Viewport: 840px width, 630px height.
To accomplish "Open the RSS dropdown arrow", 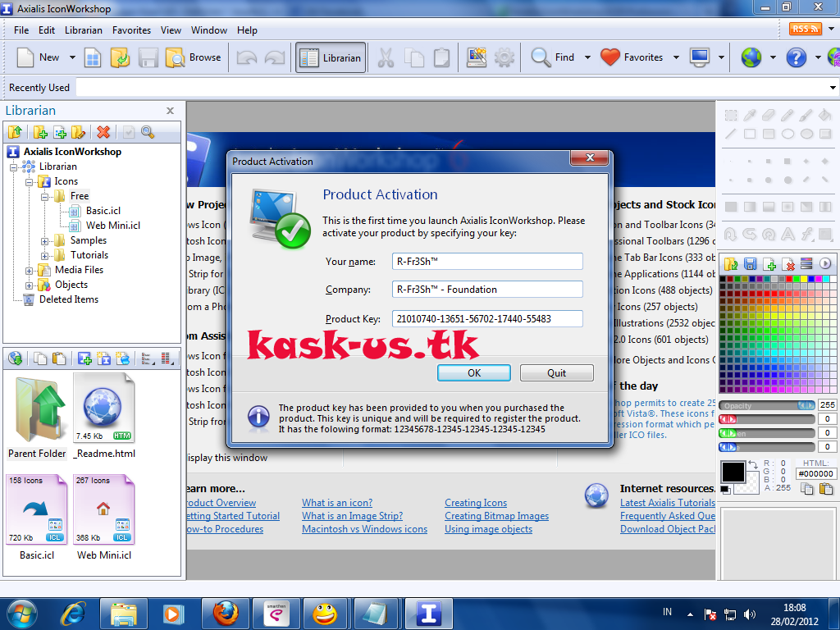I will [x=832, y=29].
